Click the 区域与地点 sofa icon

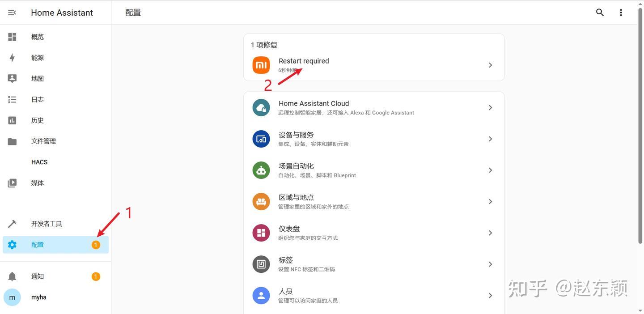coord(261,202)
